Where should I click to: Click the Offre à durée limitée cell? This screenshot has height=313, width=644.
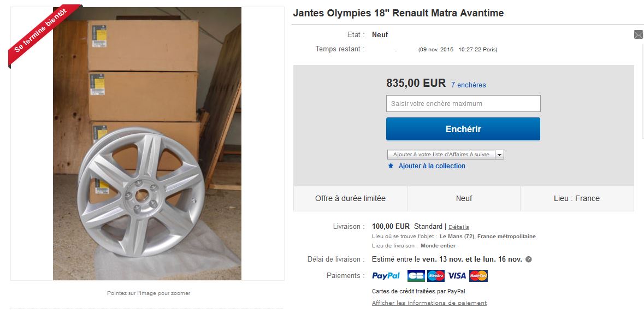(350, 198)
